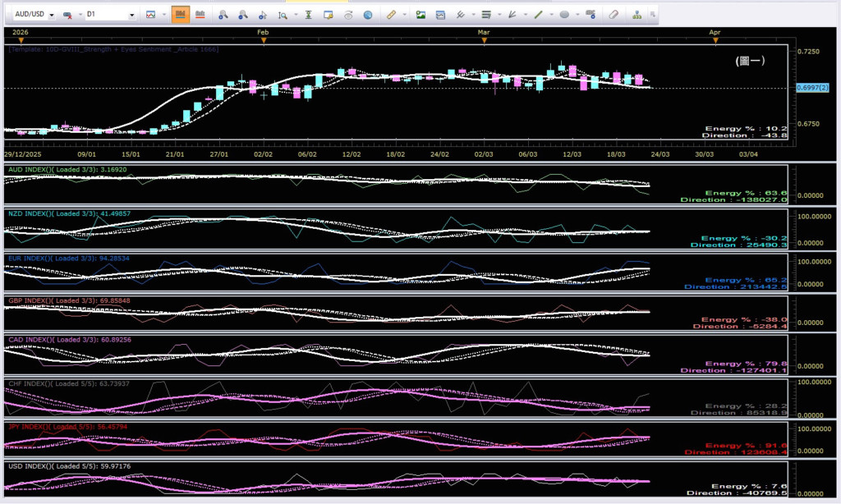Select the eraser tool in toolbar
Image resolution: width=841 pixels, height=504 pixels.
pyautogui.click(x=614, y=15)
